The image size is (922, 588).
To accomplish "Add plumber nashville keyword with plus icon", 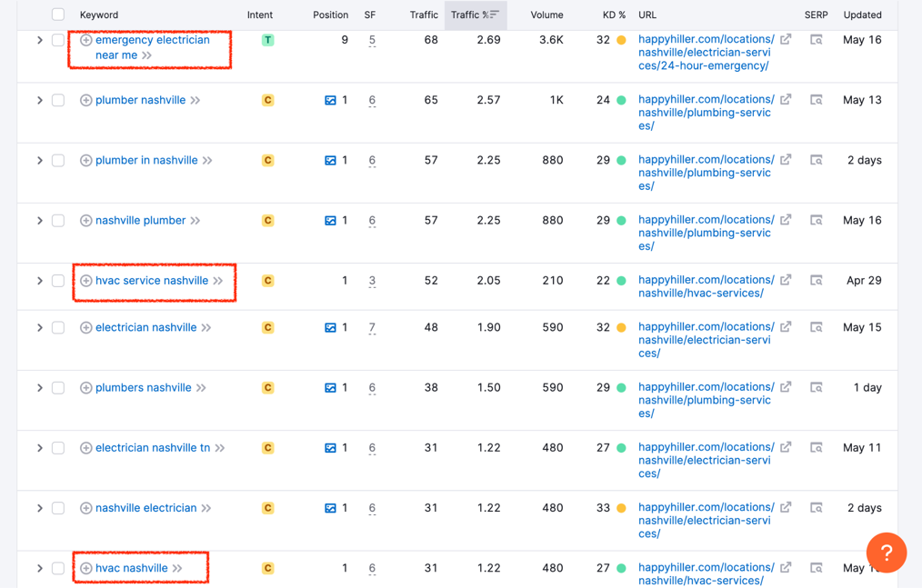I will pos(85,101).
